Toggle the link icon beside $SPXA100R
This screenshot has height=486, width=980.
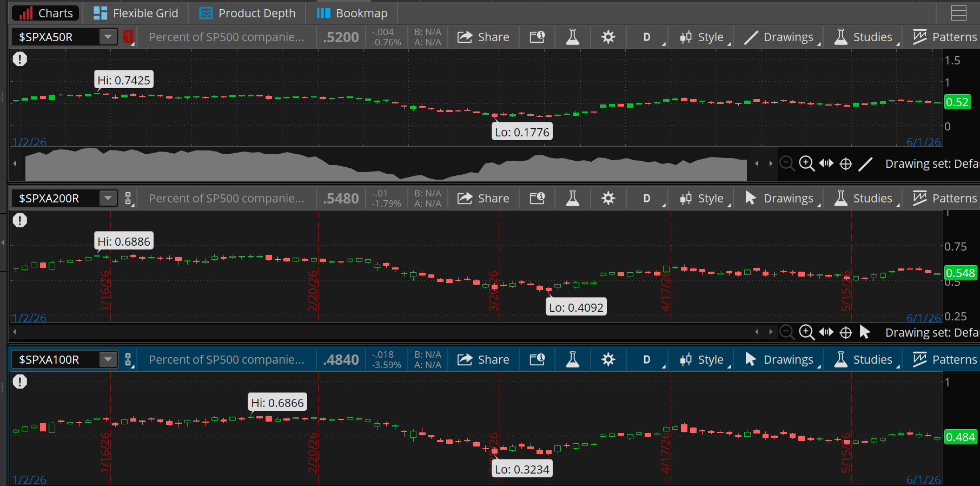(x=128, y=359)
